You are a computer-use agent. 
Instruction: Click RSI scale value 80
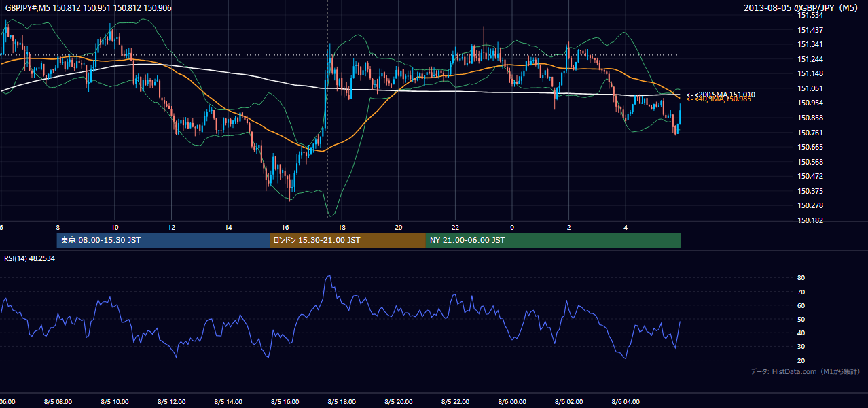point(801,278)
